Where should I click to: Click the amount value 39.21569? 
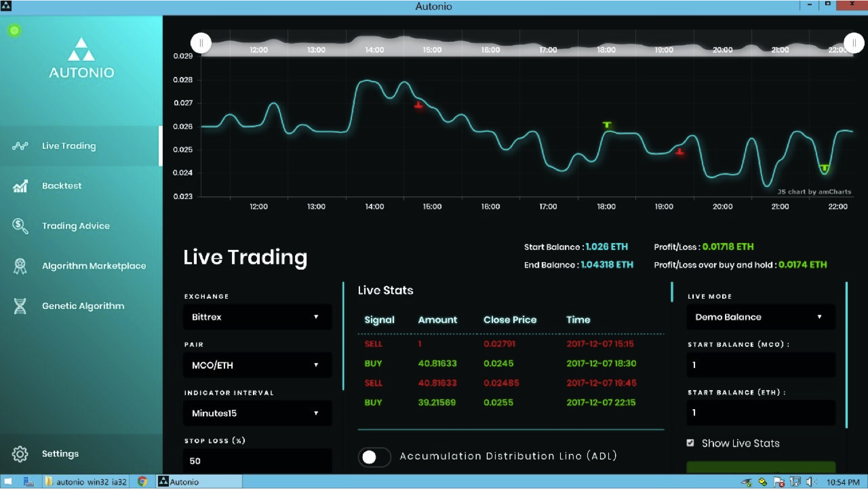coord(437,402)
